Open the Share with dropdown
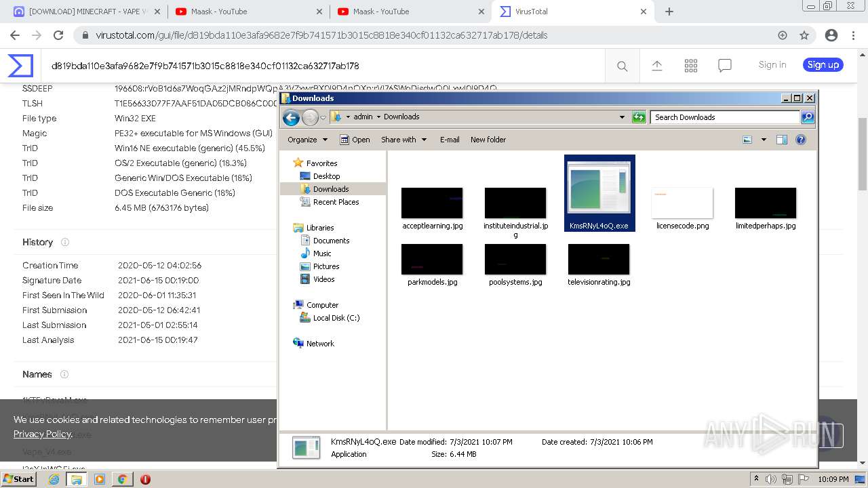Image resolution: width=868 pixels, height=488 pixels. (x=404, y=140)
